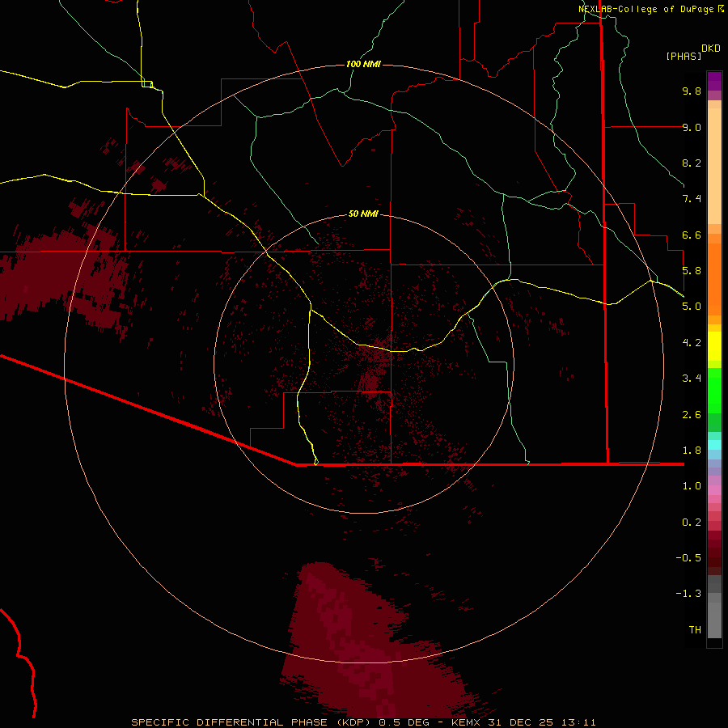Screen dimensions: 728x728
Task: Click the -1.3 scale value
Action: (688, 594)
